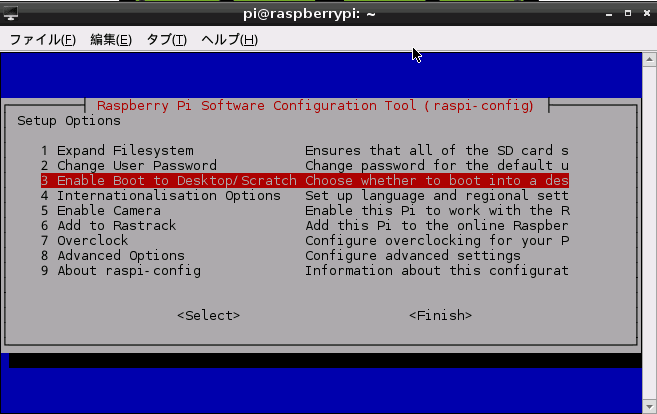Click 'Change password for the default' description

tap(437, 166)
